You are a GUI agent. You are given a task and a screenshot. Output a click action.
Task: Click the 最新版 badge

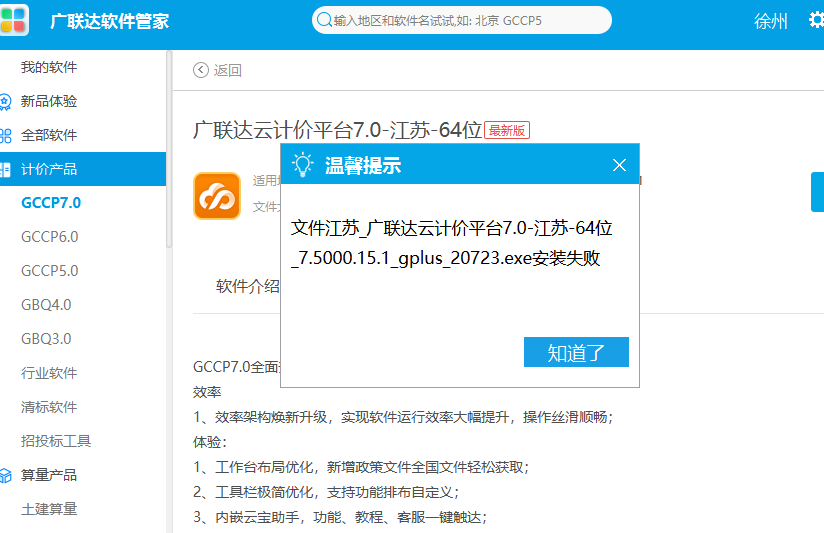[x=507, y=130]
